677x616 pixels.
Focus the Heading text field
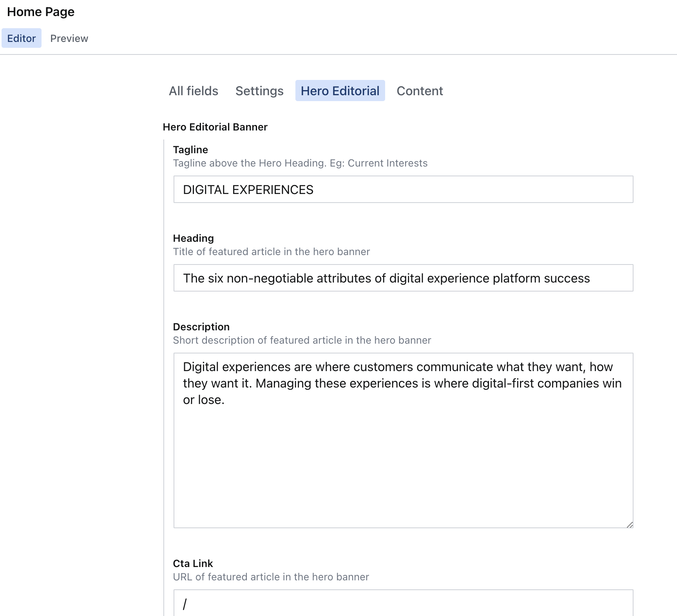(x=403, y=278)
